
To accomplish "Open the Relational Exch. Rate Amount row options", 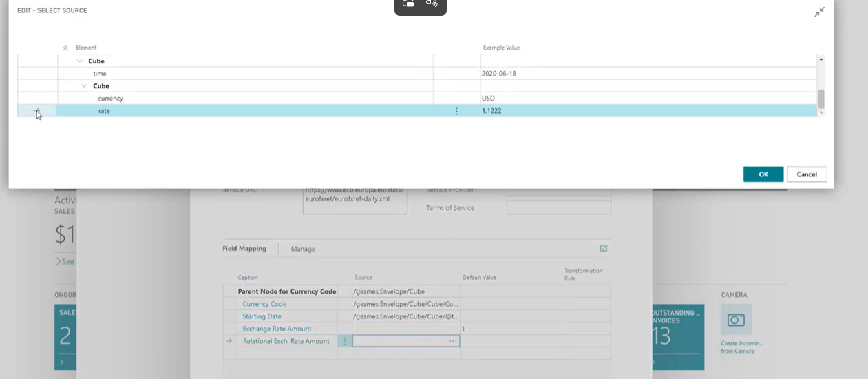I will (x=344, y=341).
